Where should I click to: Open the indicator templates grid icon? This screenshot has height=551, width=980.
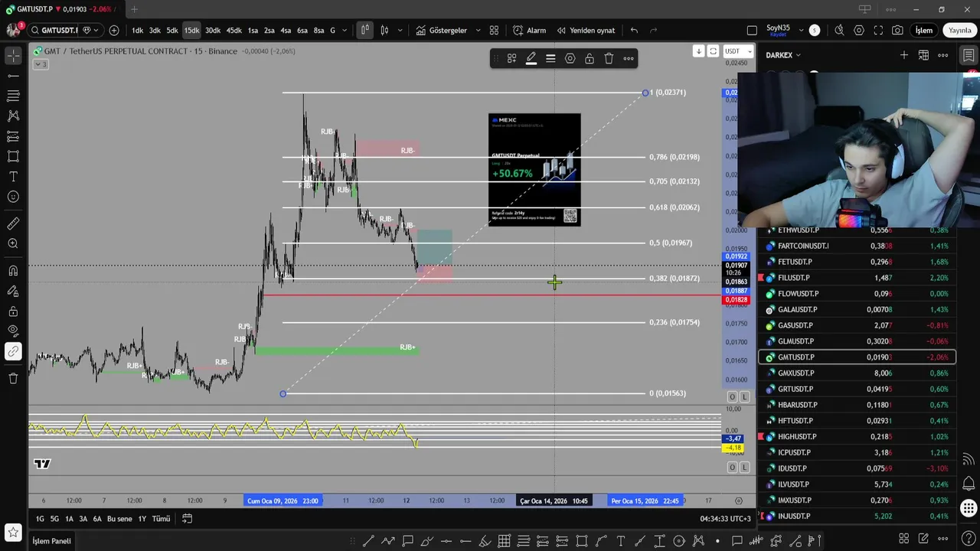pos(494,31)
